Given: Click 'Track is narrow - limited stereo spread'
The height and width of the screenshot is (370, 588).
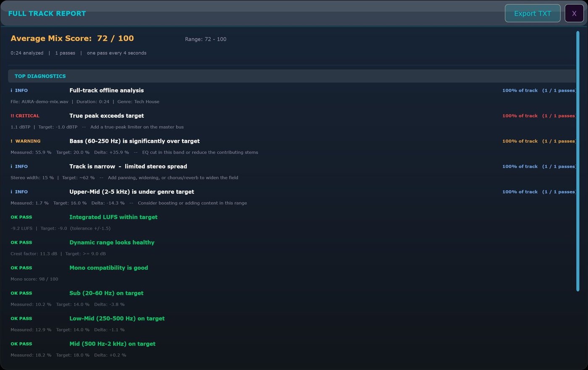Looking at the screenshot, I should [128, 166].
